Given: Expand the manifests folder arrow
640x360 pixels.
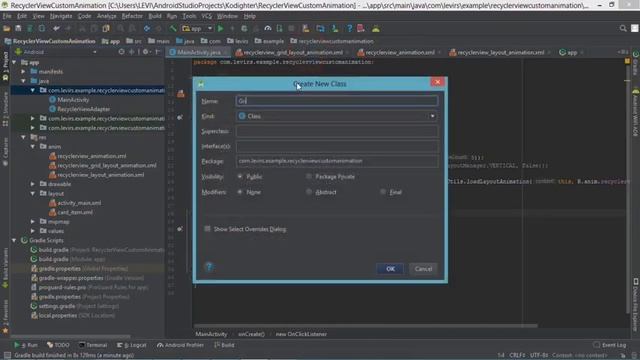Looking at the screenshot, I should pos(23,71).
